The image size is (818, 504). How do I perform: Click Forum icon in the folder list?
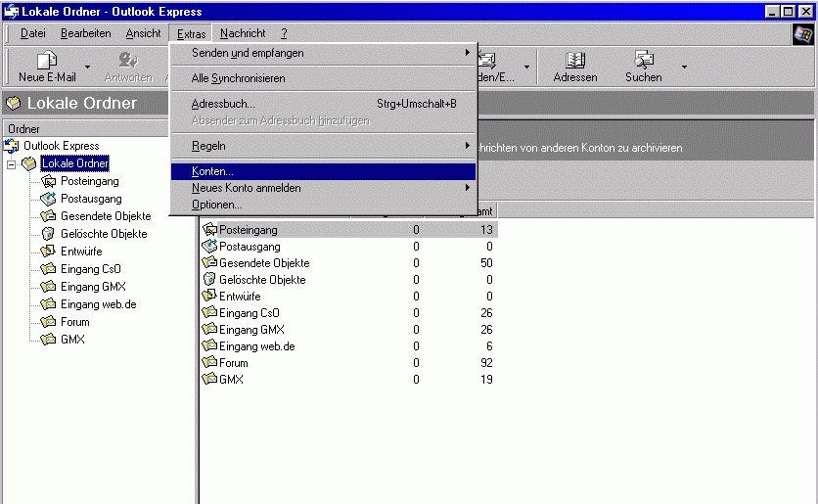tap(209, 363)
